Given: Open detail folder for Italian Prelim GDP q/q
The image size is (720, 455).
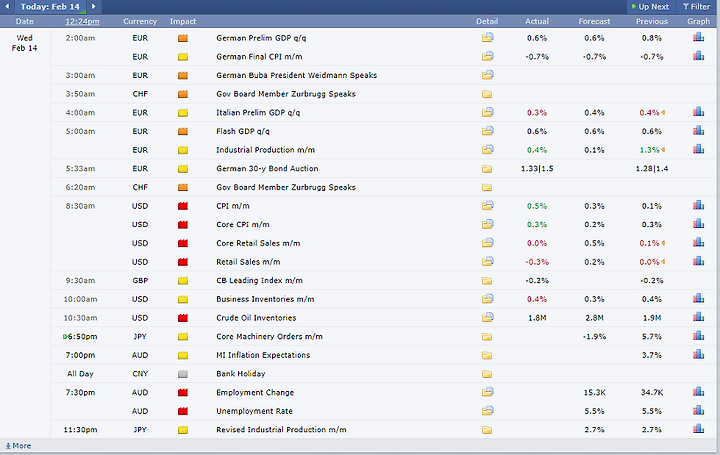Looking at the screenshot, I should [488, 112].
